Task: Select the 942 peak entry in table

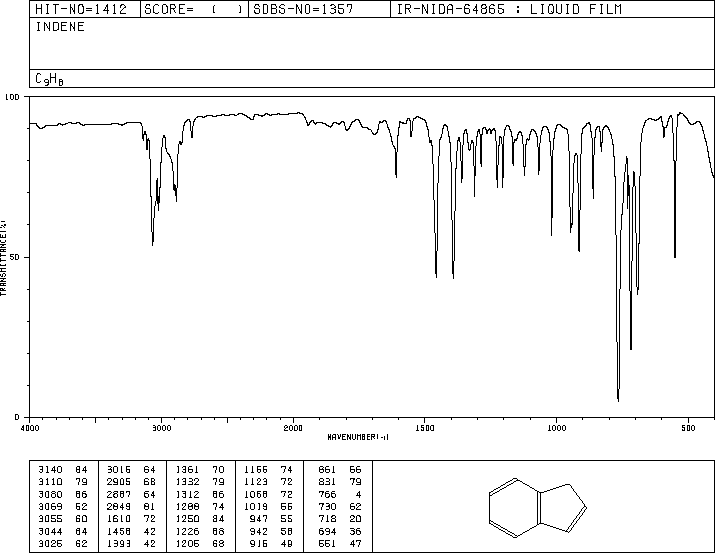Action: (271, 532)
